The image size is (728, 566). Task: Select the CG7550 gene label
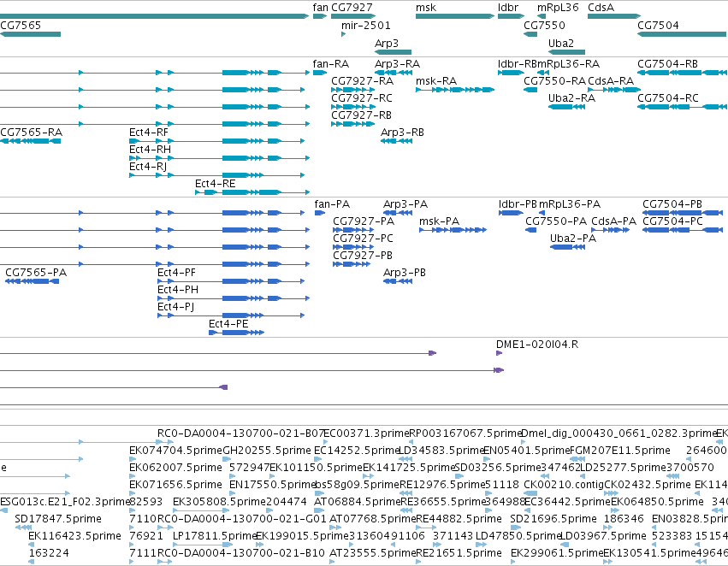tap(544, 26)
